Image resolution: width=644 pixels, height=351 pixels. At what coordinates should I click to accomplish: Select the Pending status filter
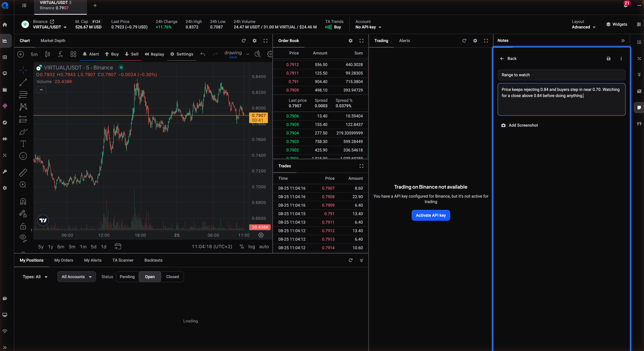(127, 277)
